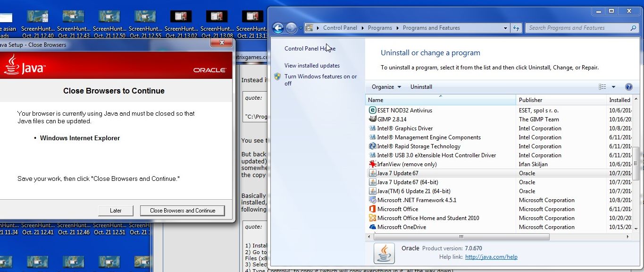This screenshot has height=272, width=644.
Task: Open the blue Help question mark
Action: (628, 87)
